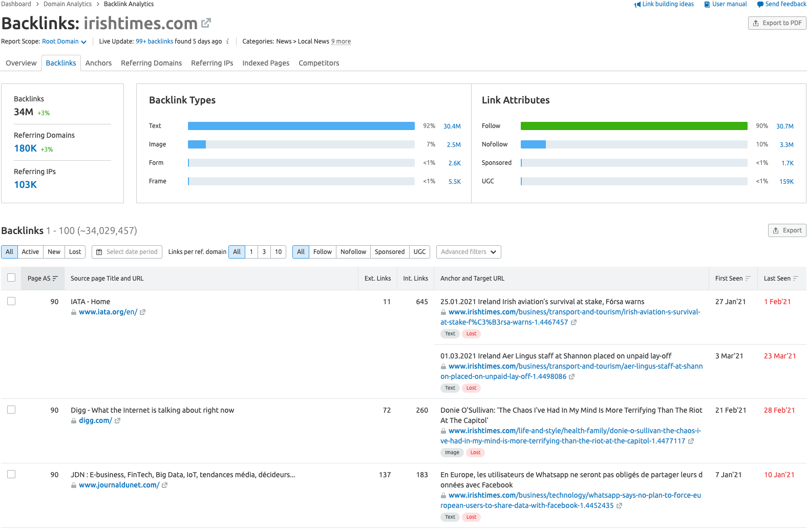
Task: Click the info icon next to Live Update
Action: click(228, 41)
